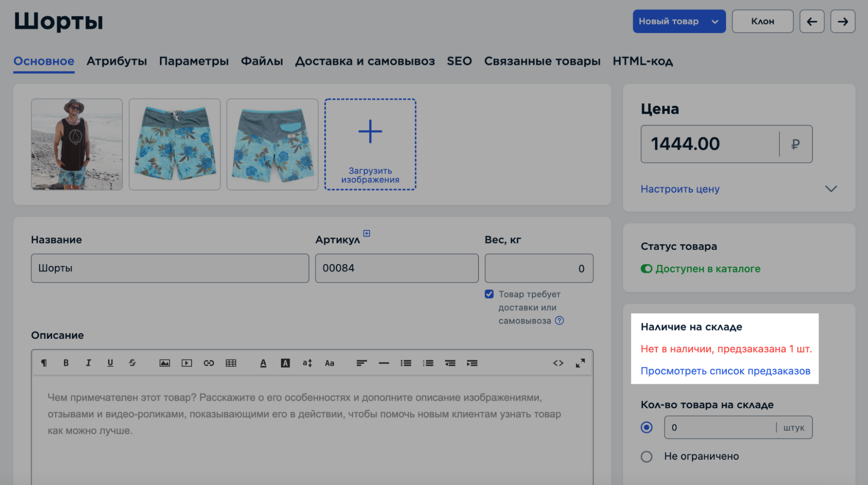
Task: Open text color picker in editor
Action: [263, 363]
